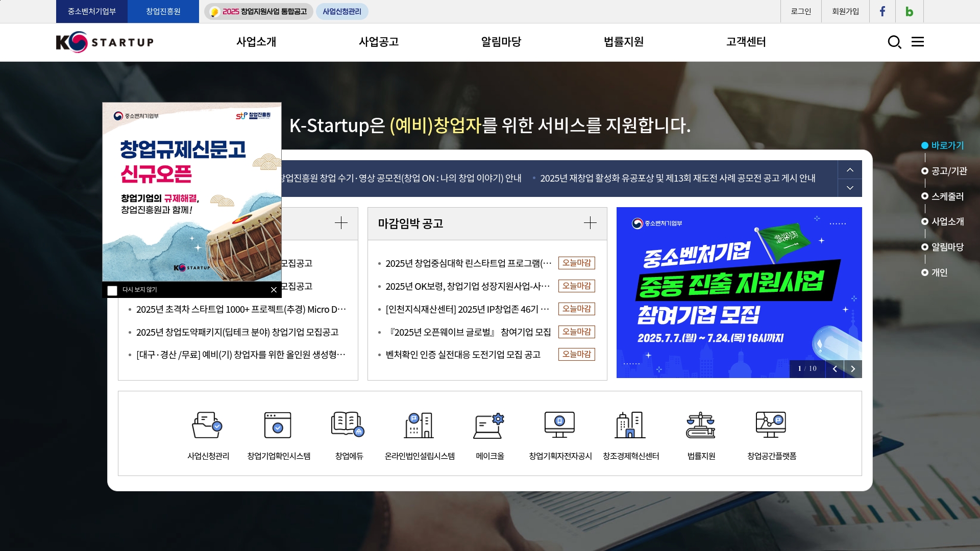Click 2025 창업지원사업 통합공고 button
This screenshot has height=551, width=980.
[x=259, y=11]
